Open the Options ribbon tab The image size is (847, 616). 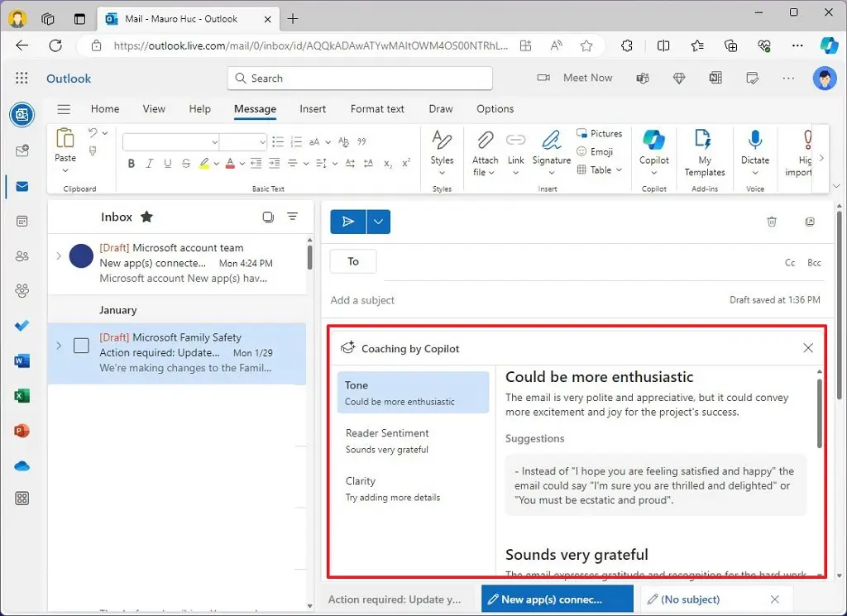(495, 108)
